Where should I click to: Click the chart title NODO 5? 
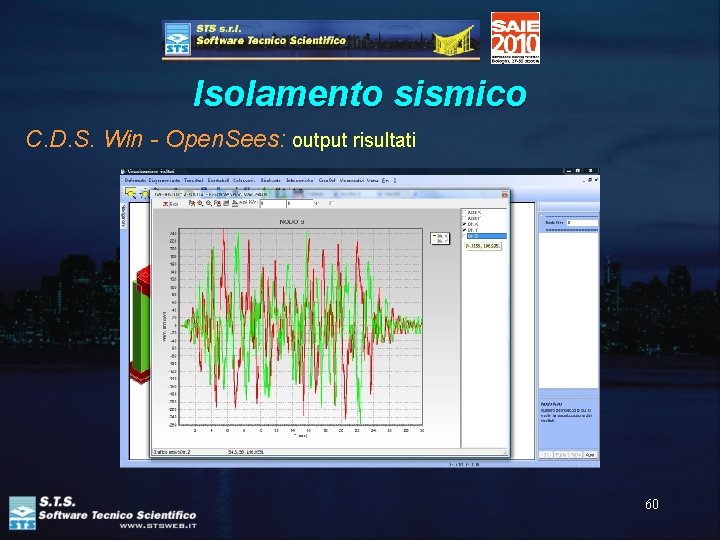tap(292, 222)
